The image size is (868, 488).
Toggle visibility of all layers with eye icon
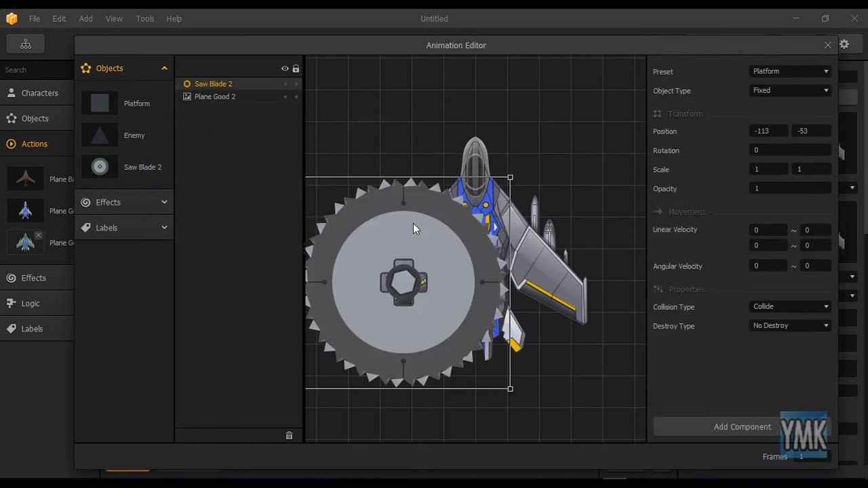pos(285,68)
